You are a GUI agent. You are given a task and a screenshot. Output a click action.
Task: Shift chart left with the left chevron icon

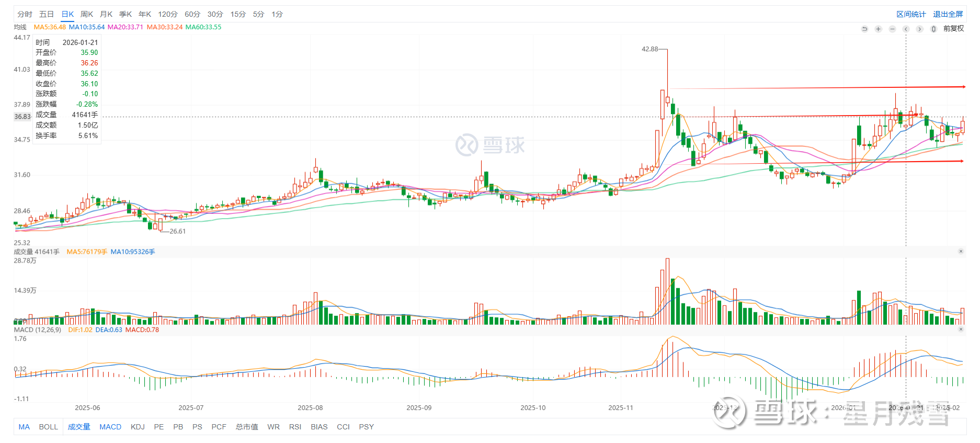[906, 29]
